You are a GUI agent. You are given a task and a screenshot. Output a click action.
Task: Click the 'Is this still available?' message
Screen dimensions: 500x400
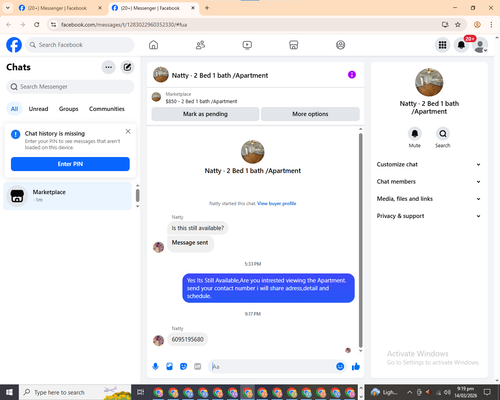[x=198, y=228]
